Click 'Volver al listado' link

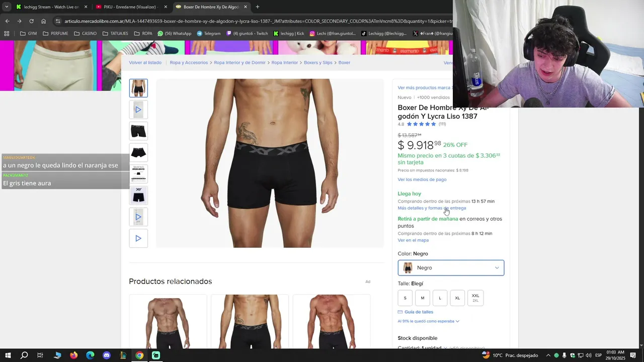point(145,63)
